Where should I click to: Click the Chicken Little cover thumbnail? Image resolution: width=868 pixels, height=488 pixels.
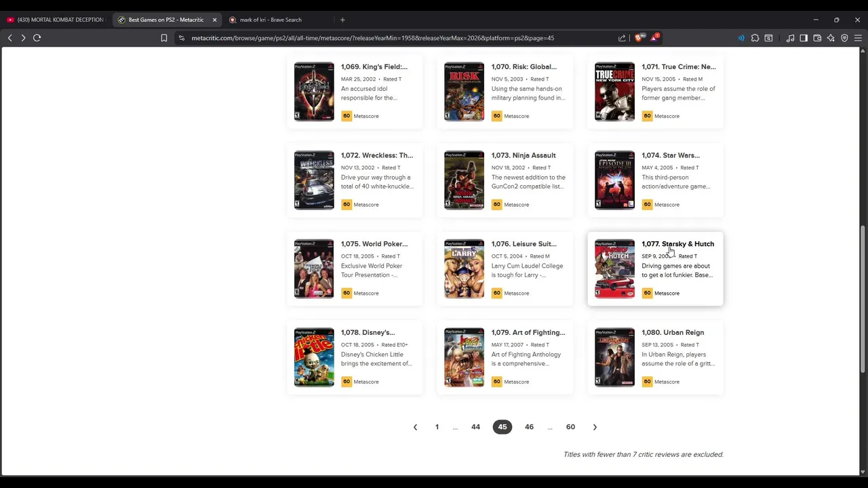click(x=314, y=358)
